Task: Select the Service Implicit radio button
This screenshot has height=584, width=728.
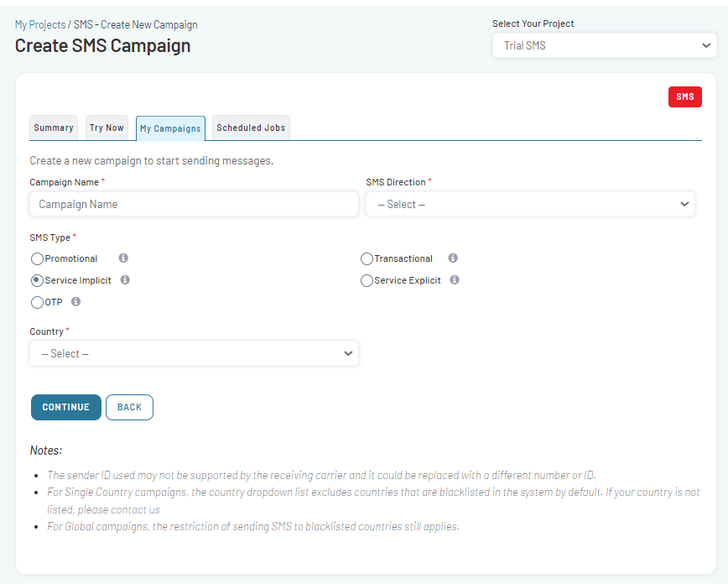Action: pyautogui.click(x=37, y=280)
